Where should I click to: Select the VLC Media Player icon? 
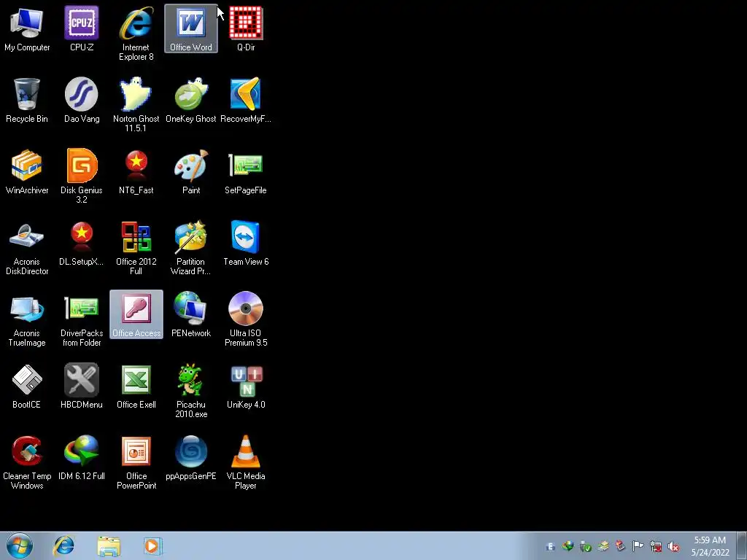point(246,462)
